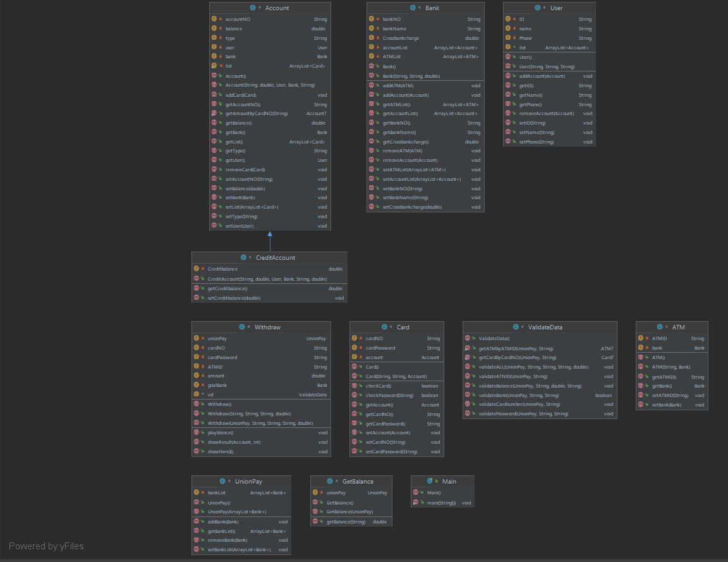The width and height of the screenshot is (728, 562).
Task: Select the removeATM(ATM) method row
Action: coord(425,150)
